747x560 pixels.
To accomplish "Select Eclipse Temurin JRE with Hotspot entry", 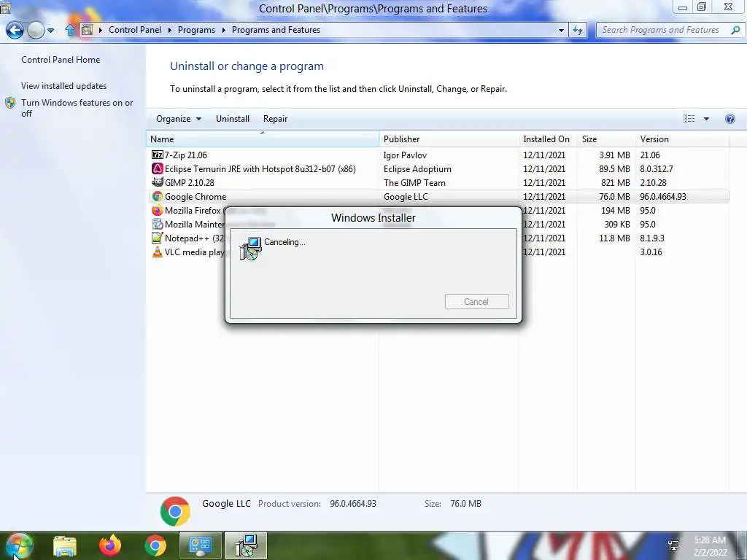I will (x=260, y=169).
